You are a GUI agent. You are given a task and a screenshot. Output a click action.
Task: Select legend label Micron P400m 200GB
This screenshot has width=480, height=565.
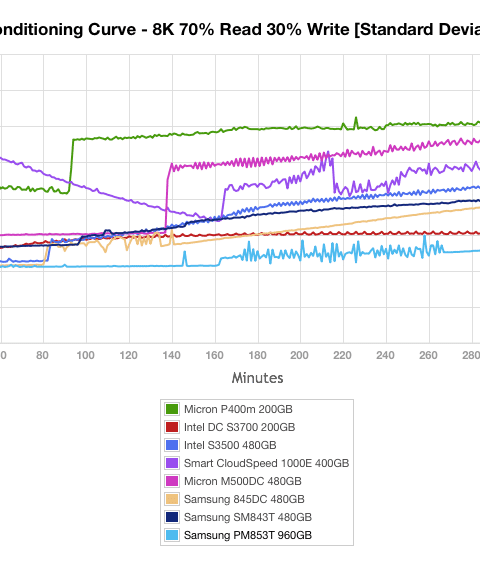pyautogui.click(x=238, y=409)
